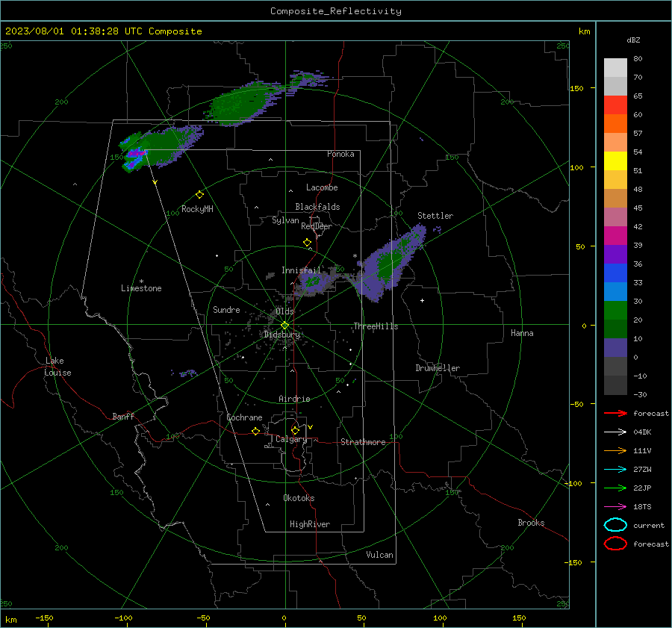
Task: Click the red forecast ellipse icon
Action: [x=615, y=544]
